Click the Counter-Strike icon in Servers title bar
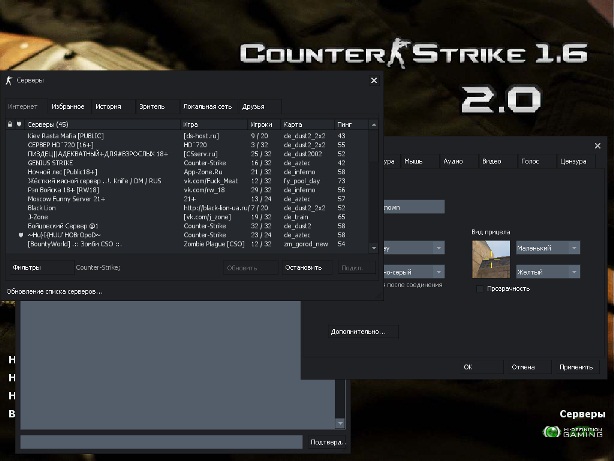The height and width of the screenshot is (461, 614). click(9, 80)
